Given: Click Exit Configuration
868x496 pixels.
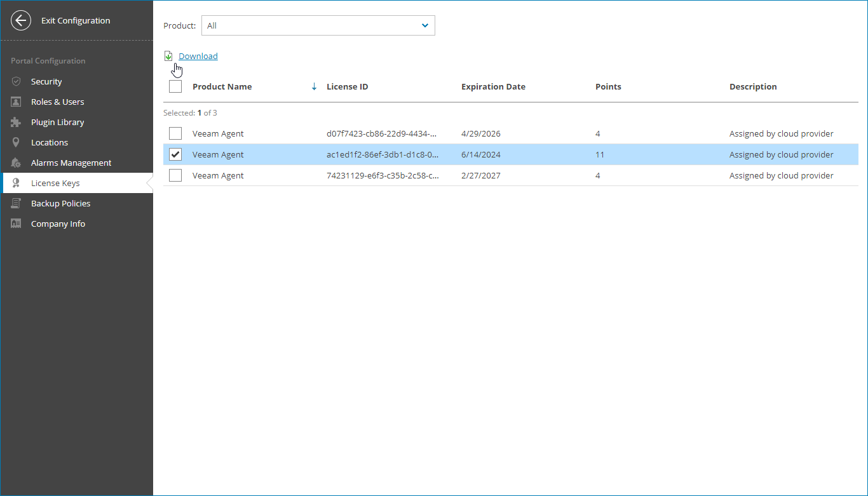Looking at the screenshot, I should [74, 20].
